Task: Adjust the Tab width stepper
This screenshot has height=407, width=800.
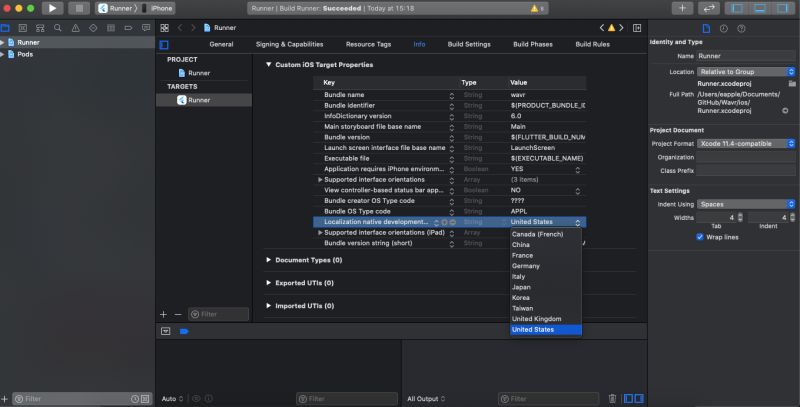Action: [740, 218]
